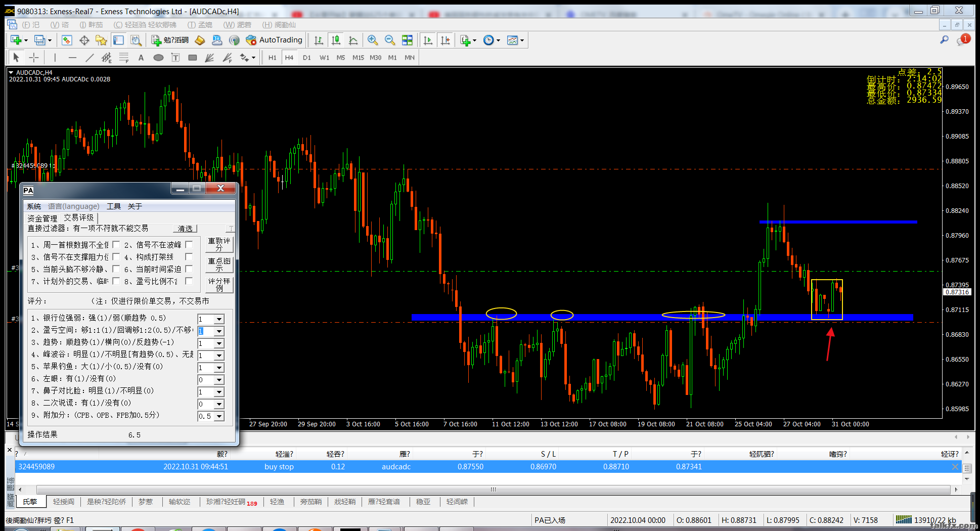Viewport: 980px width, 531px height.
Task: Toggle chart shift icon
Action: 445,40
